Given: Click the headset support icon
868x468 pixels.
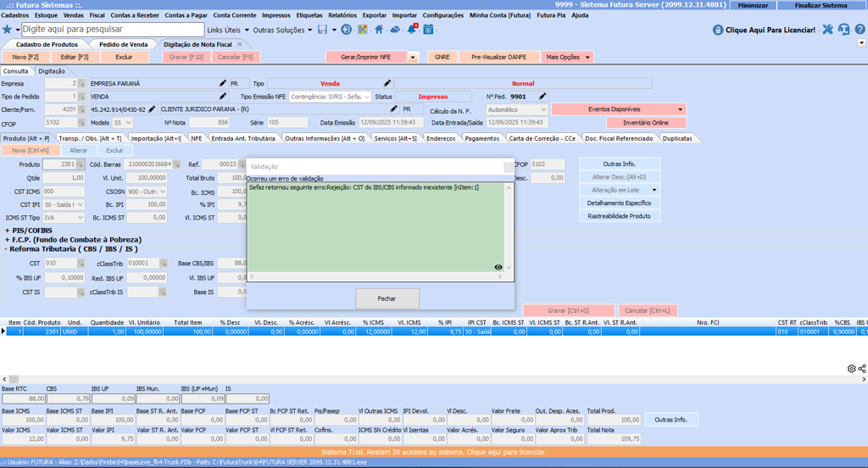Looking at the screenshot, I should (844, 30).
